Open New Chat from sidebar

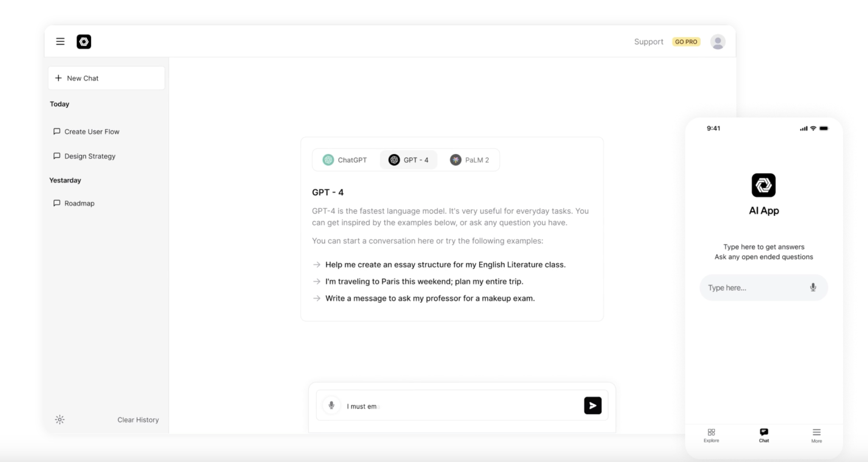(x=106, y=78)
